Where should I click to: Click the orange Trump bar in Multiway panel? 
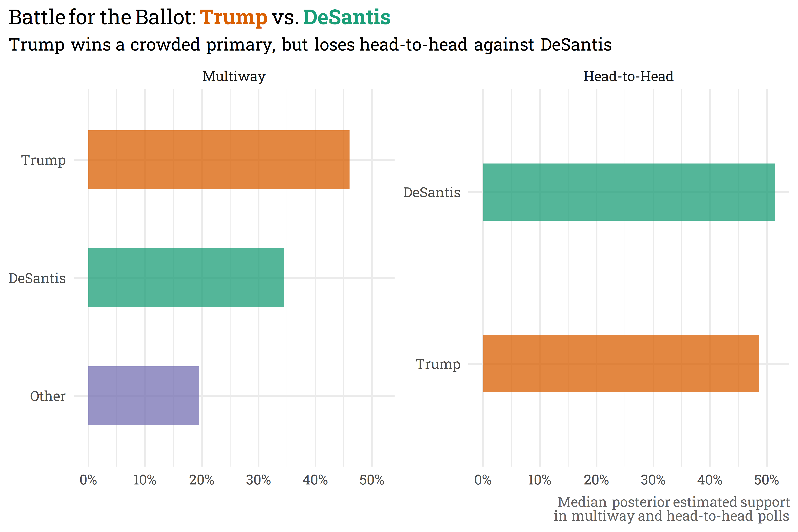point(219,160)
